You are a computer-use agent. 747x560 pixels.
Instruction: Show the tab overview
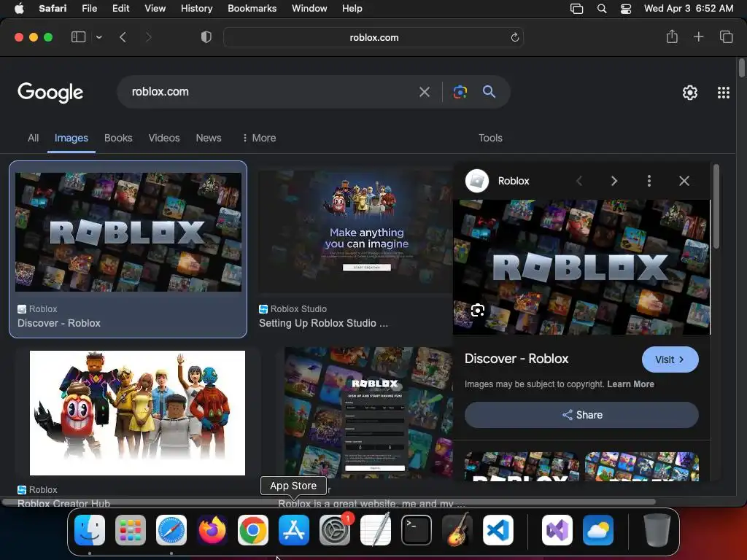click(726, 36)
